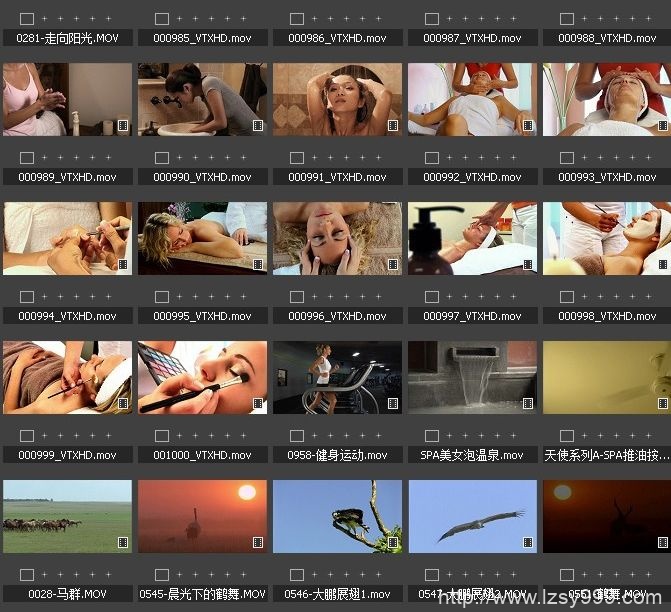The height and width of the screenshot is (612, 671).
Task: Check the box above 0958-健身运动.mov
Action: tap(297, 436)
